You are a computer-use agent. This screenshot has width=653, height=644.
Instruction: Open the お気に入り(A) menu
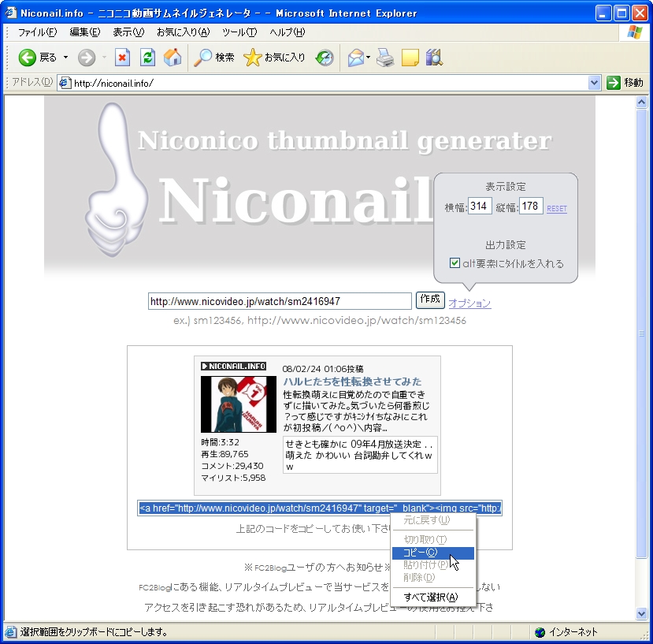click(x=184, y=32)
